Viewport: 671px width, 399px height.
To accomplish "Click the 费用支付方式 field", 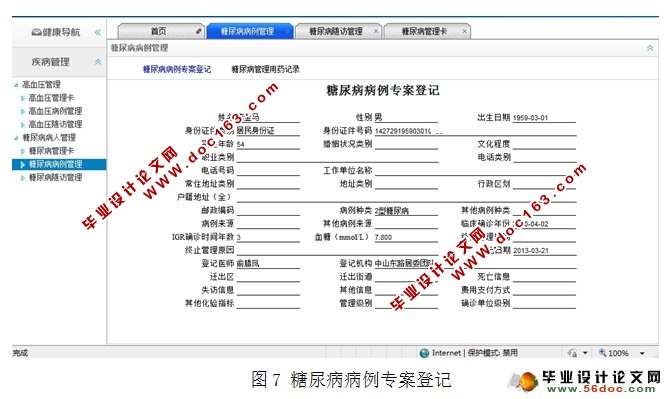I will 544,290.
